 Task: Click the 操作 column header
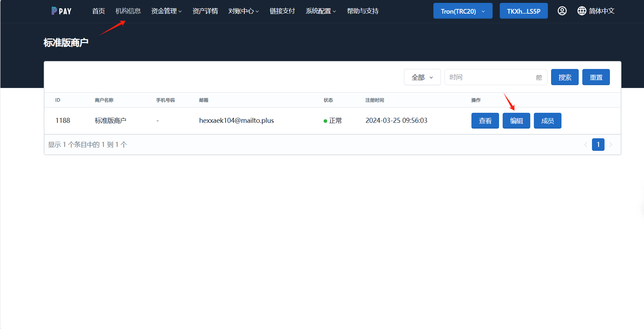[x=476, y=100]
